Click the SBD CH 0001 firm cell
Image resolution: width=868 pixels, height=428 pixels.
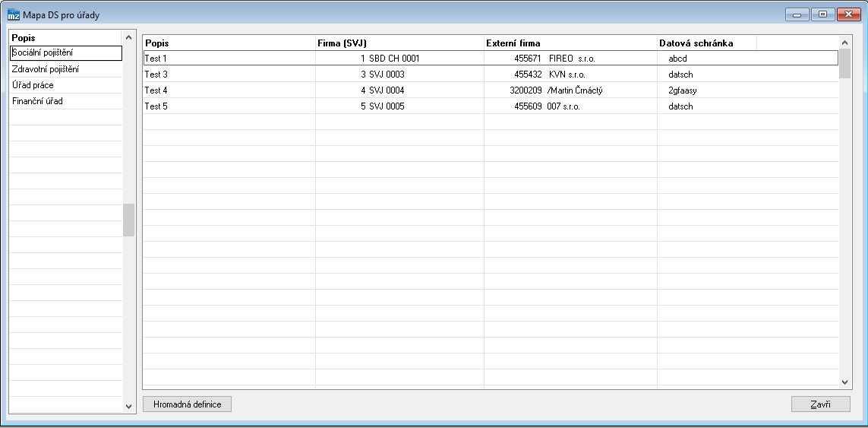pyautogui.click(x=399, y=59)
